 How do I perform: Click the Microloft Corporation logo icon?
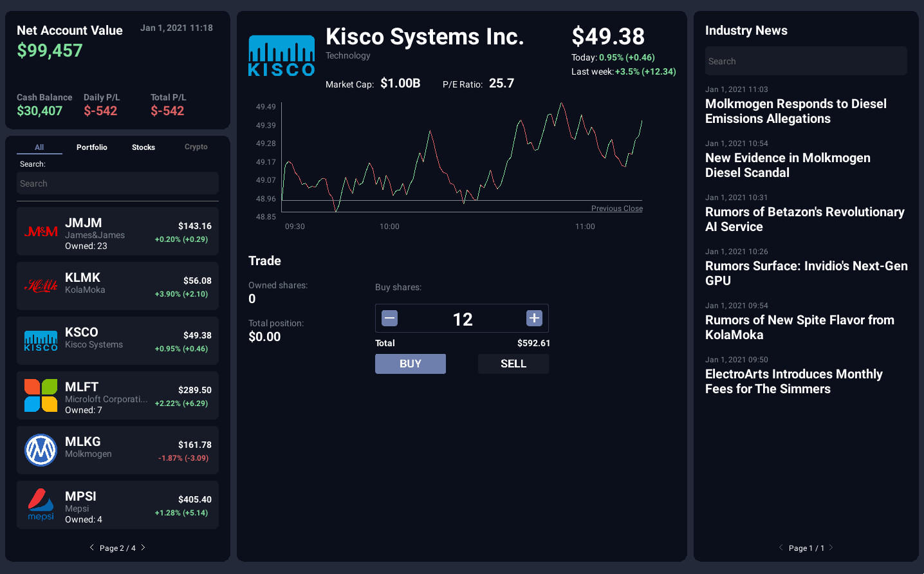(41, 394)
